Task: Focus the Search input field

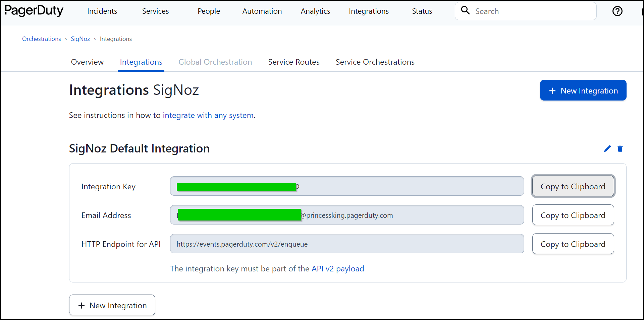Action: click(526, 11)
